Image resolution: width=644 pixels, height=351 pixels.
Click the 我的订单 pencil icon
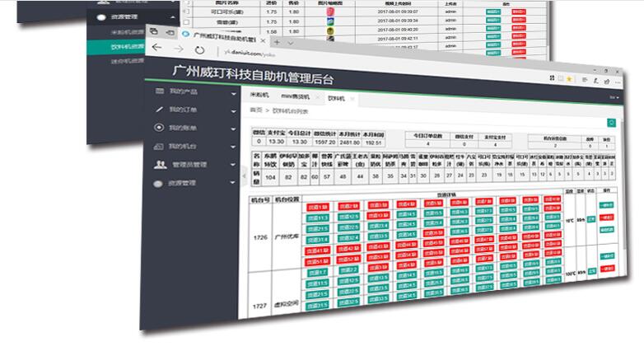click(x=160, y=110)
